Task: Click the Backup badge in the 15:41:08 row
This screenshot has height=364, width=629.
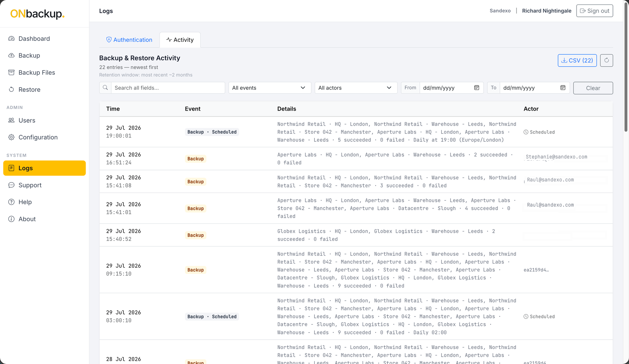Action: 195,182
